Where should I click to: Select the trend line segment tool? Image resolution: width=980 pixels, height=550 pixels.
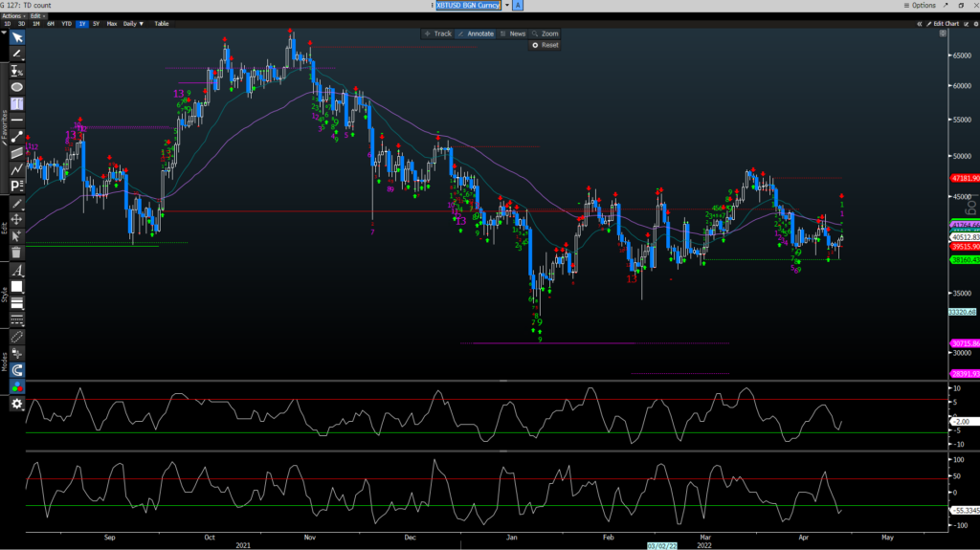17,136
